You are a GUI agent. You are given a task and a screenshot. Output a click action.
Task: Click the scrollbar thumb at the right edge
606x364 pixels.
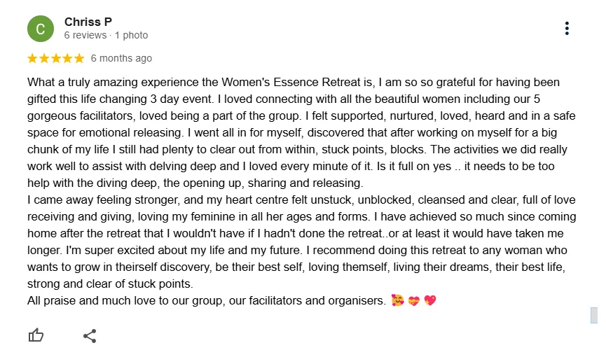[594, 315]
